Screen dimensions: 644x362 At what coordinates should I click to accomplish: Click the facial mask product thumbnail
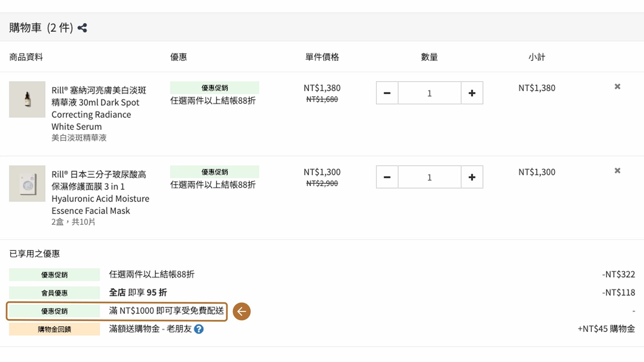point(27,184)
